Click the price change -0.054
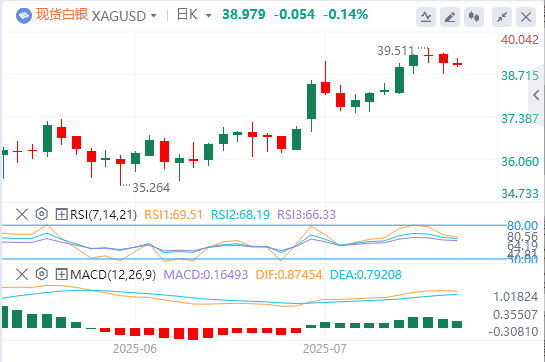 [294, 15]
